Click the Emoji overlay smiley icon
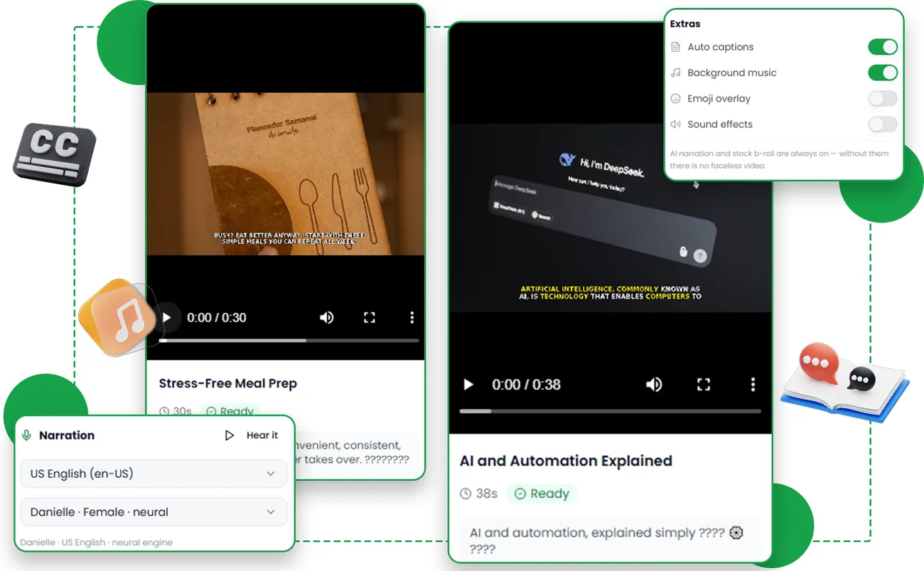Viewport: 924px width, 571px height. [x=676, y=99]
